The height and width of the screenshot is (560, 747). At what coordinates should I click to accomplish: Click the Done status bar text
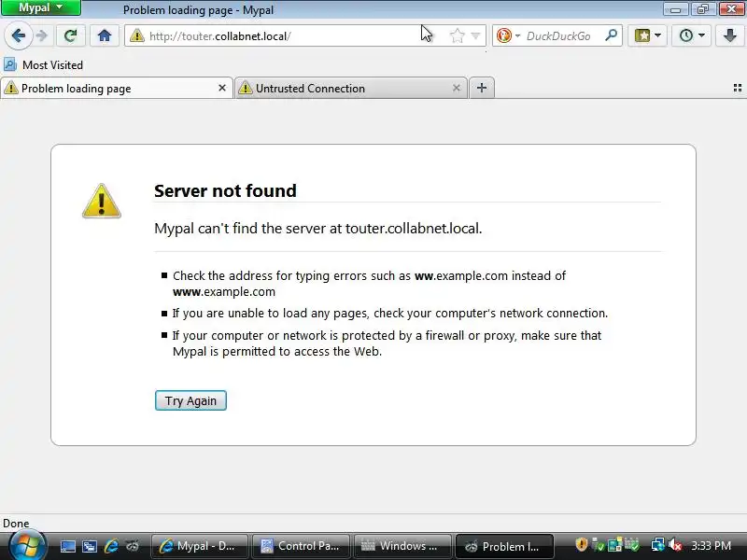tap(16, 524)
